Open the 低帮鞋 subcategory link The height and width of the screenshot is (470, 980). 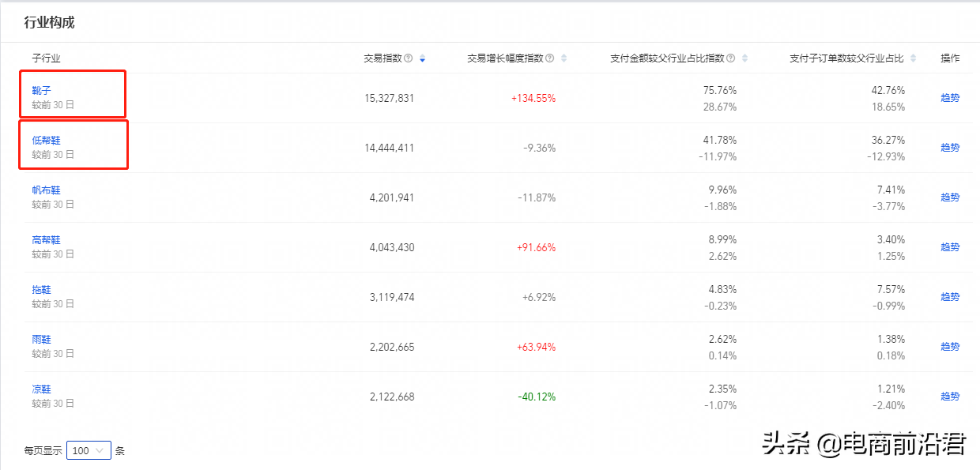(x=46, y=139)
